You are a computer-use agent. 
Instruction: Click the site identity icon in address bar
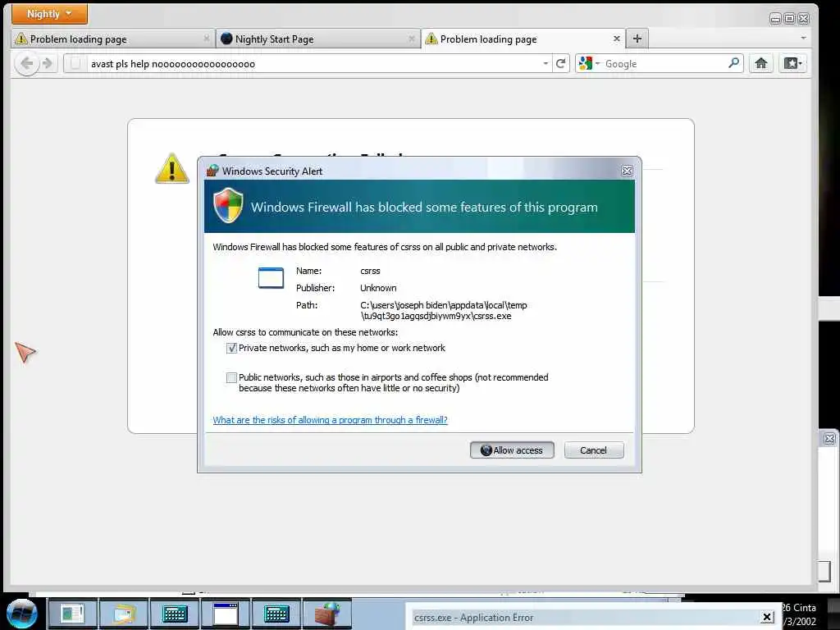coord(75,64)
